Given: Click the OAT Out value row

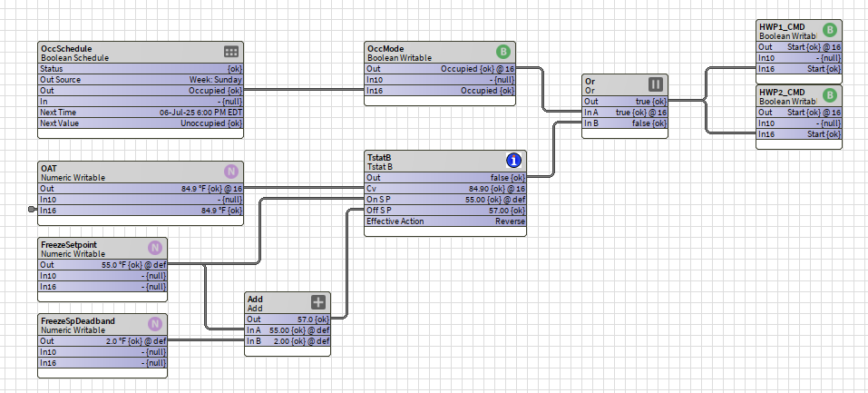Looking at the screenshot, I should (x=141, y=189).
